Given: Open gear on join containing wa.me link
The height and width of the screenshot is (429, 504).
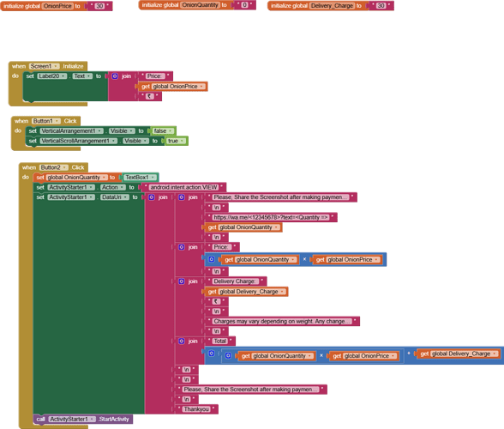Looking at the screenshot, I should click(182, 197).
